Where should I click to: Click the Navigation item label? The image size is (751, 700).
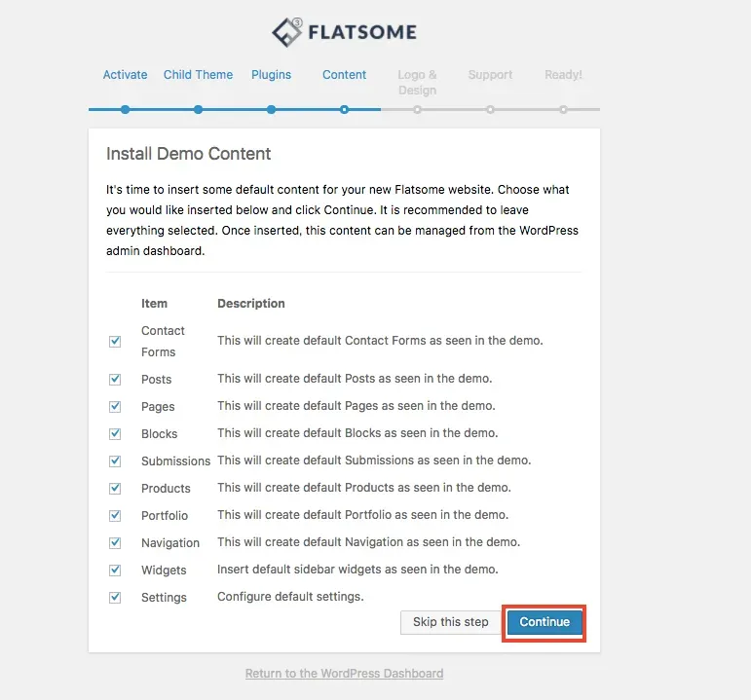coord(170,543)
